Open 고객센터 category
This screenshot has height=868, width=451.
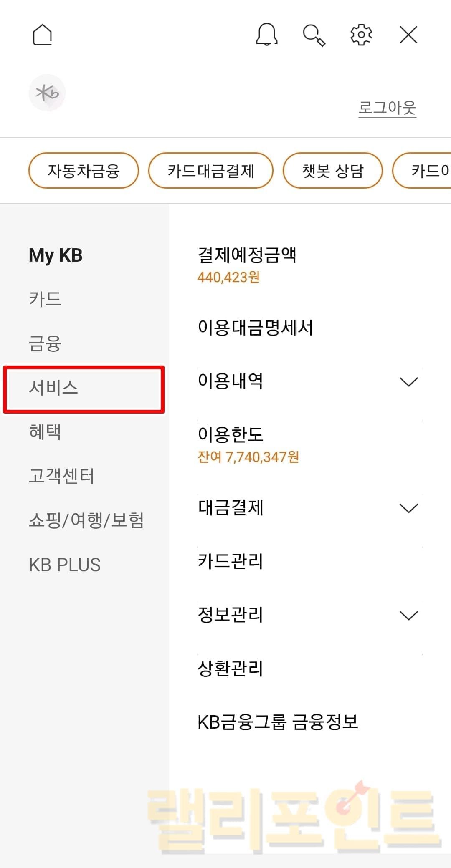coord(61,476)
